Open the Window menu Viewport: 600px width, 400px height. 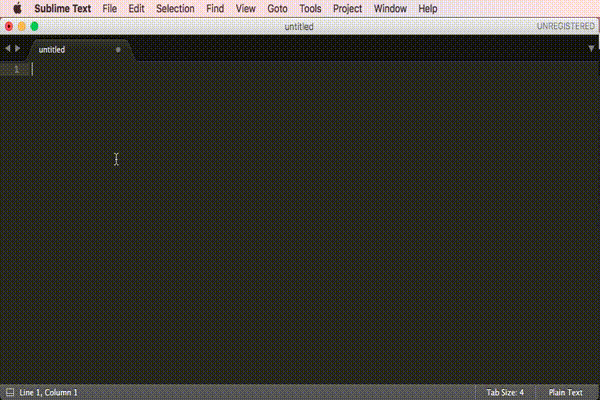tap(390, 8)
